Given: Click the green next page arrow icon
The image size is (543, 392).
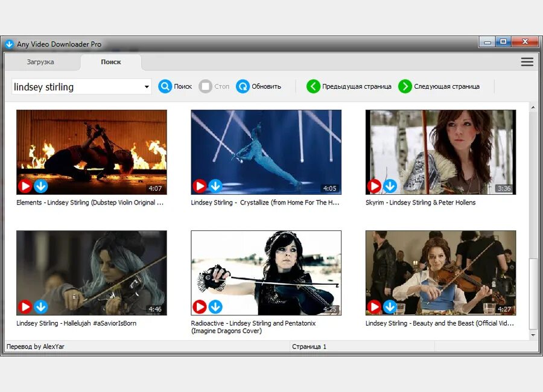Looking at the screenshot, I should point(405,86).
